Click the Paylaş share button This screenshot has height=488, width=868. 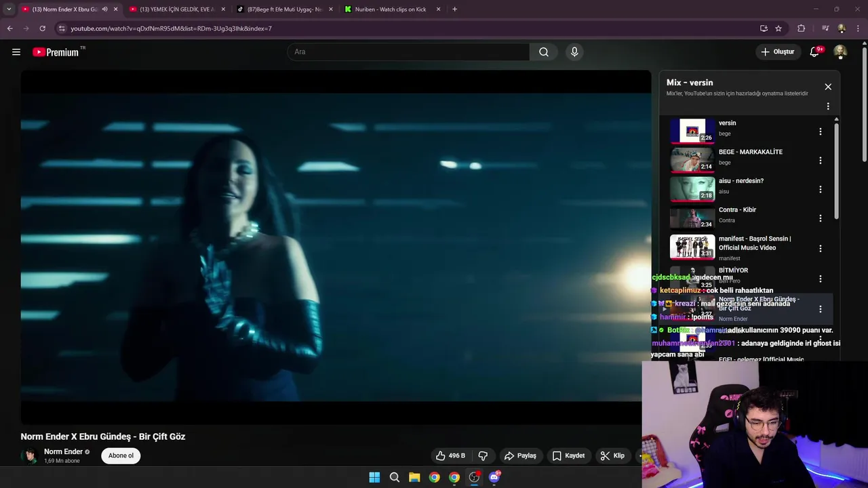(x=520, y=455)
